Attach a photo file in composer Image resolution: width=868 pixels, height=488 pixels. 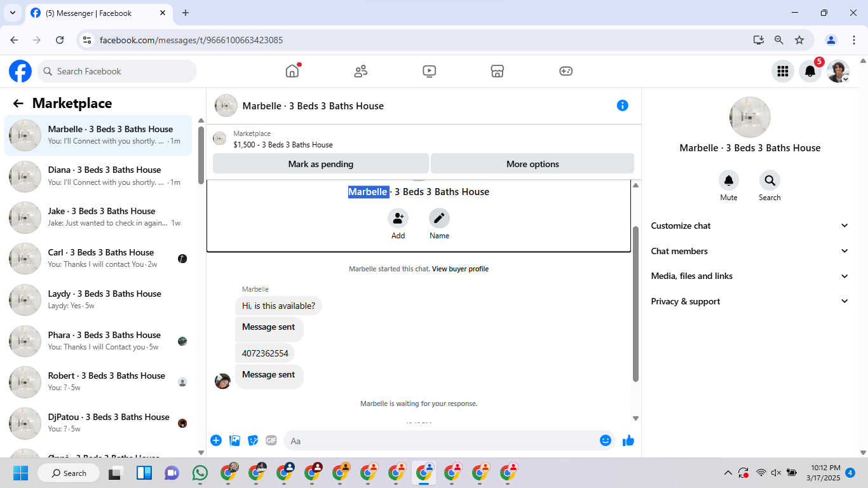coord(234,440)
